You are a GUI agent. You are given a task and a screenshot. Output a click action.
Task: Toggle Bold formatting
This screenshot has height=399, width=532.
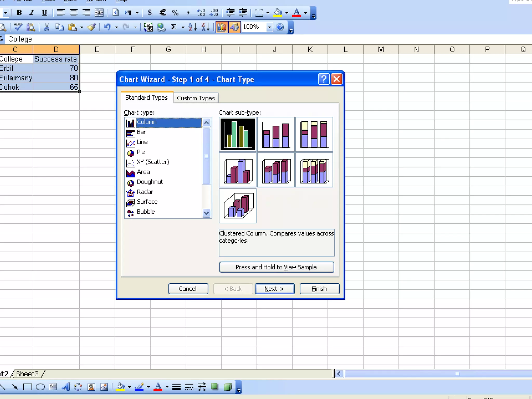click(x=19, y=12)
